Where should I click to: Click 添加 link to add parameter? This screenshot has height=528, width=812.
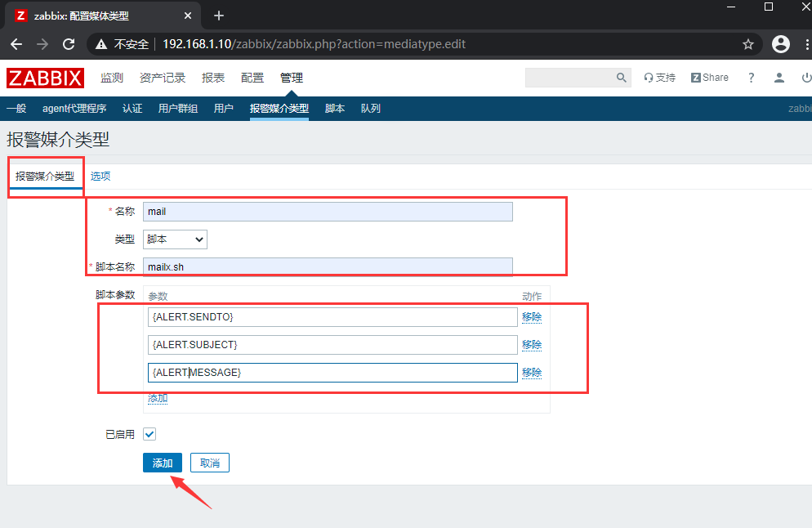[158, 398]
